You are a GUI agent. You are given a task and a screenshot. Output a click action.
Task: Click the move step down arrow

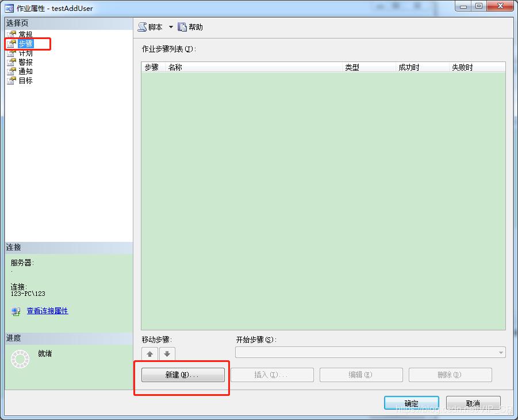coord(166,354)
